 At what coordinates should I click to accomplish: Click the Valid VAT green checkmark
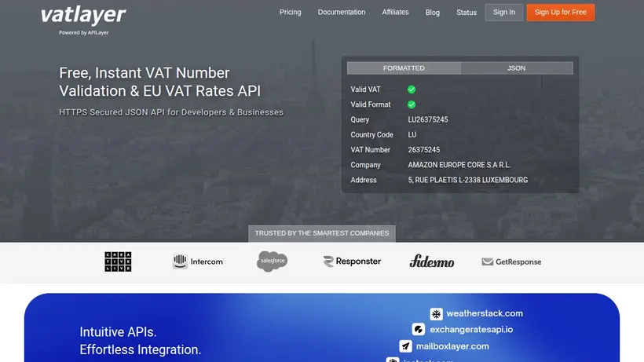(x=411, y=90)
